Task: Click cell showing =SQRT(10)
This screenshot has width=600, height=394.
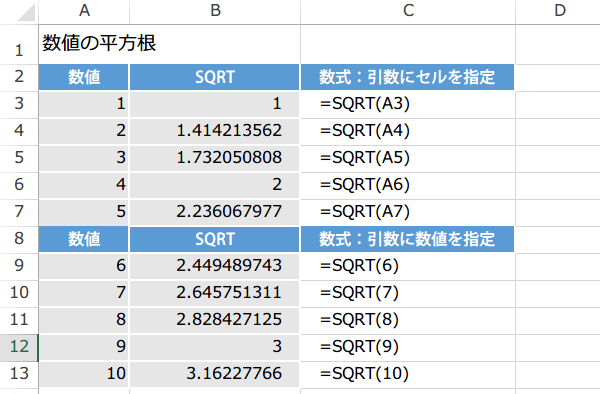Action: pos(407,374)
